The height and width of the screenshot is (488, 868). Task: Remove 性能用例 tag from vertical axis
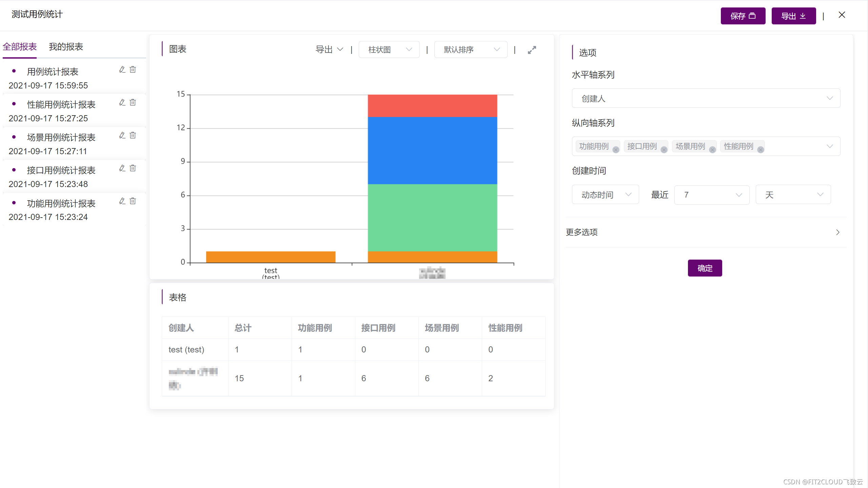(761, 150)
